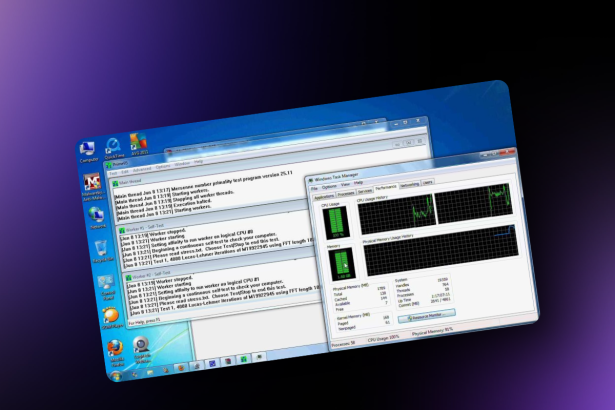Open the Options menu in Task Manager
The image size is (615, 410).
point(328,186)
